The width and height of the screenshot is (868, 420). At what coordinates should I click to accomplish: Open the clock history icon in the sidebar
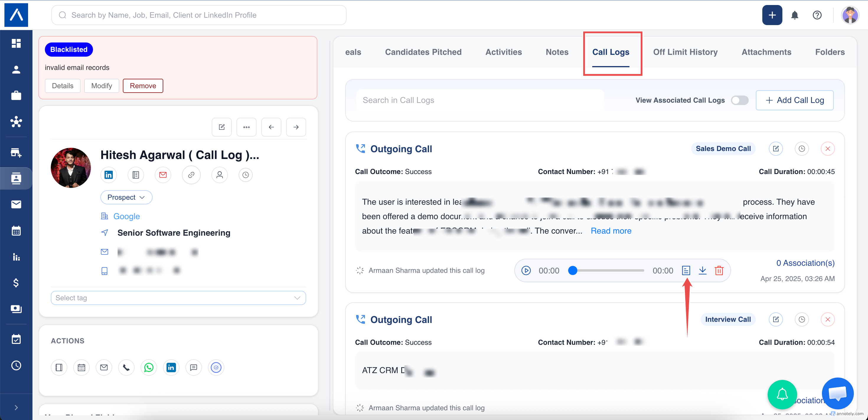pyautogui.click(x=16, y=365)
